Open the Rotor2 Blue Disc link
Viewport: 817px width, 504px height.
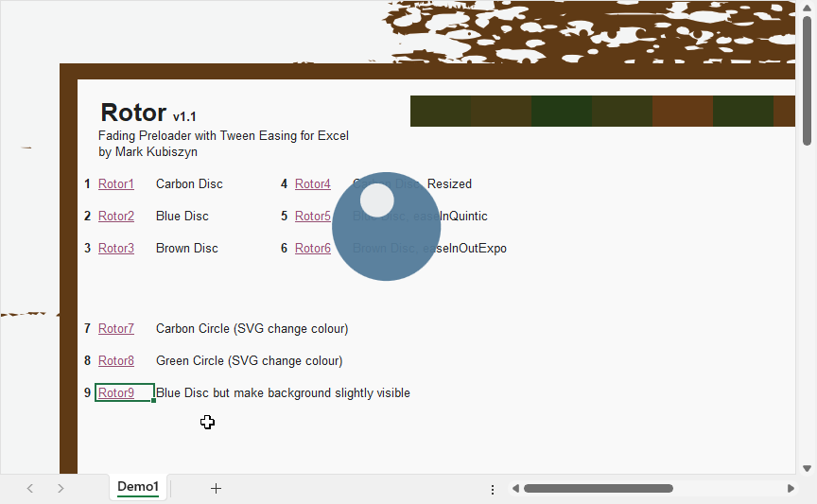tap(116, 217)
